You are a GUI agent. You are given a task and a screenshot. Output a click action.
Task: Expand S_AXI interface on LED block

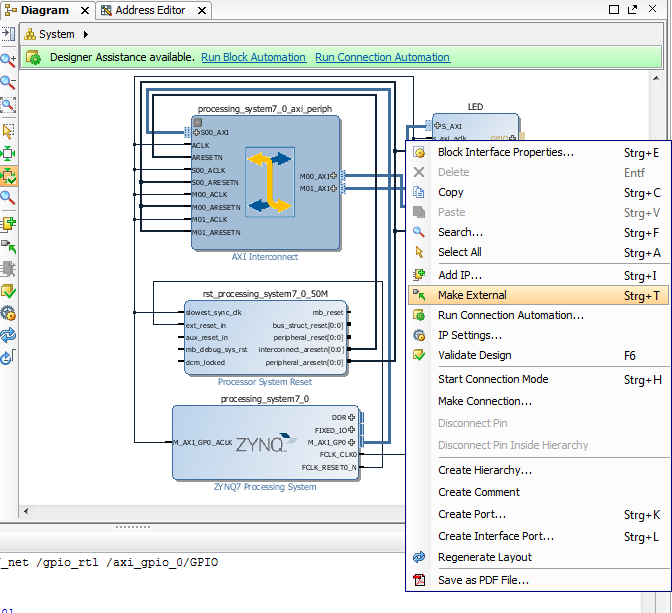pos(437,126)
